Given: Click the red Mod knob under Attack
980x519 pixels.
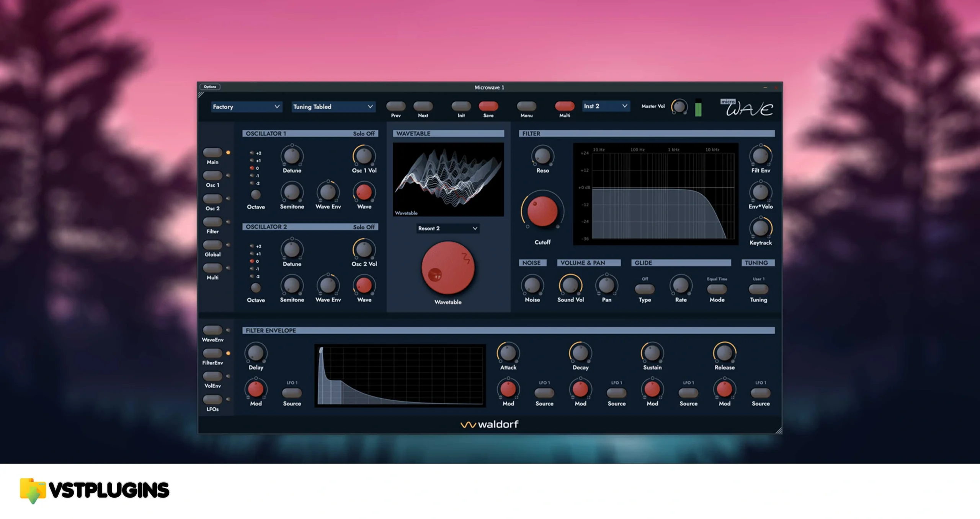Looking at the screenshot, I should [x=508, y=389].
